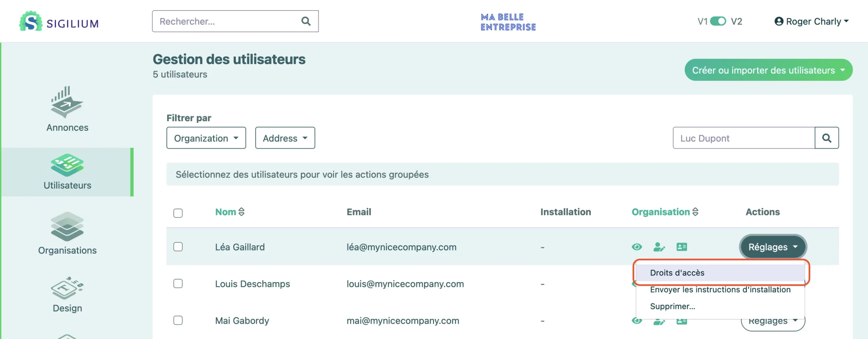Click the user filter search button
This screenshot has height=339, width=868.
tap(827, 138)
